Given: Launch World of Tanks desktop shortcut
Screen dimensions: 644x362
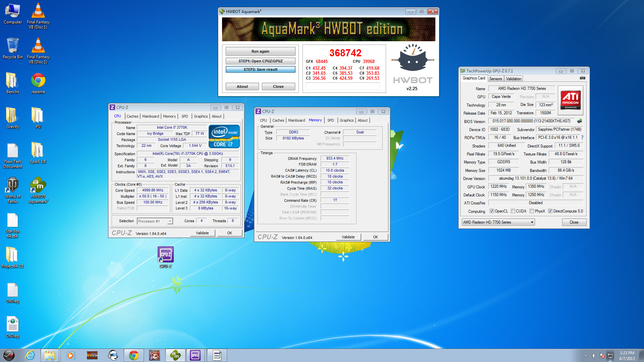Looking at the screenshot, I should [13, 190].
